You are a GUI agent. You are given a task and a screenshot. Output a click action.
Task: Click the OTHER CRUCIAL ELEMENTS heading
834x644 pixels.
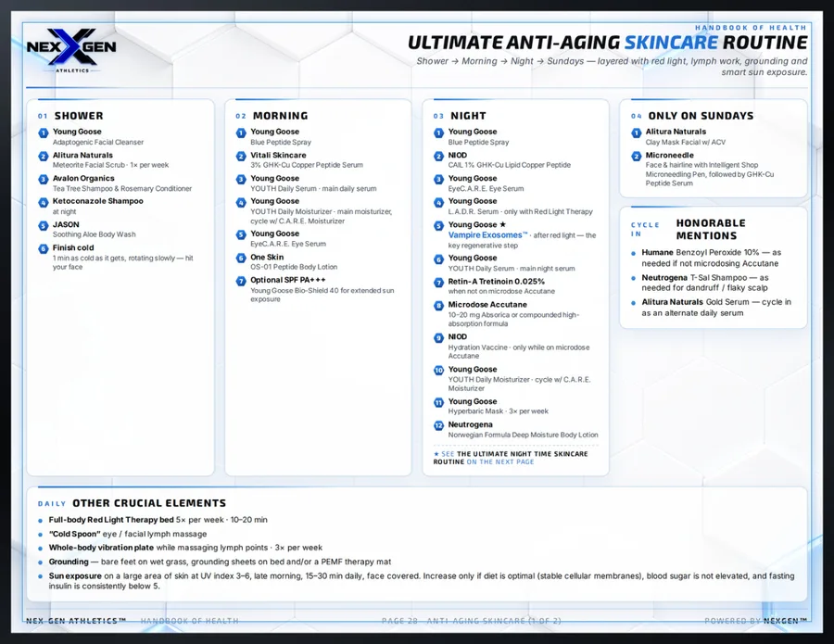pos(149,503)
